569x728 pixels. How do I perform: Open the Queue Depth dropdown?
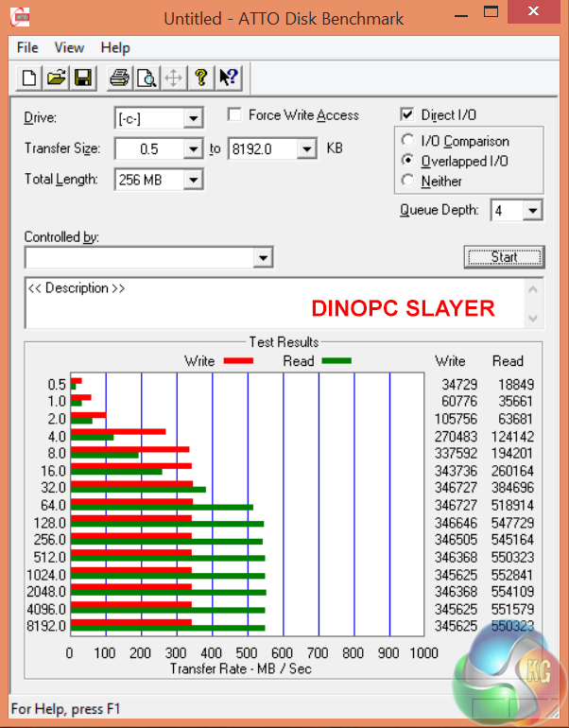point(532,211)
